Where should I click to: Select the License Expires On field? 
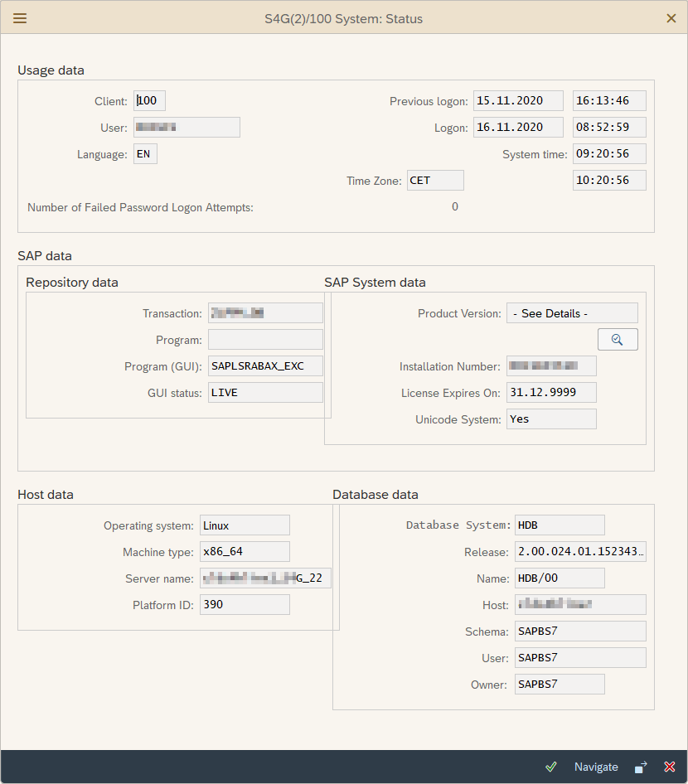[551, 393]
